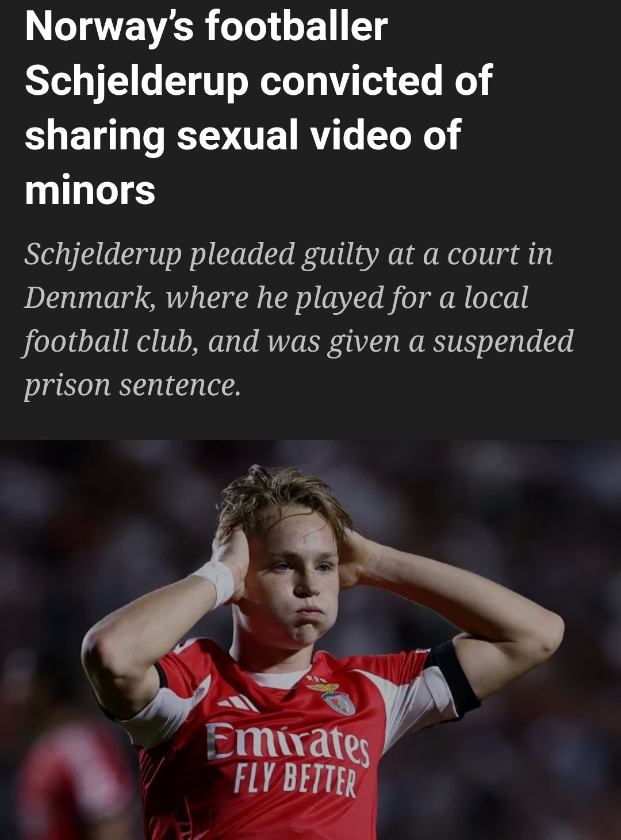Click the Emirates sponsor logo on jersey
621x840 pixels.
(x=287, y=743)
